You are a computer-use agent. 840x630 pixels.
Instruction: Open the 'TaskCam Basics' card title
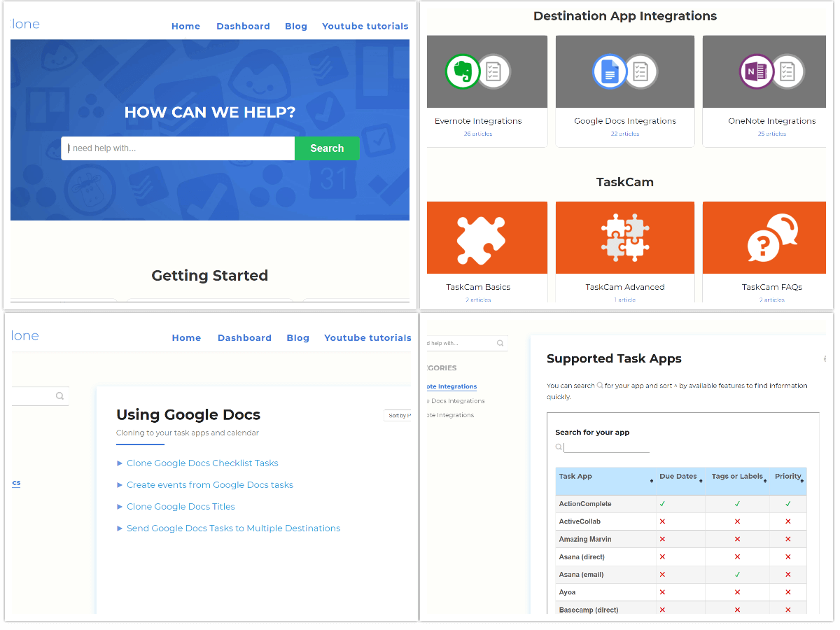click(x=478, y=287)
